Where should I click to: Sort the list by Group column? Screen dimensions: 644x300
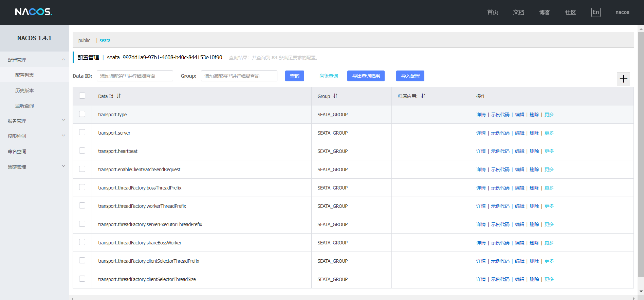coord(335,96)
